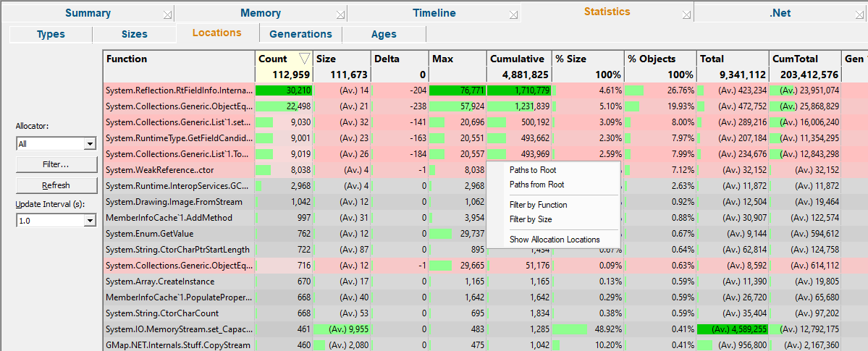868x351 pixels.
Task: Select the GMap.NET.Internals.Stuff.CopyStream row
Action: click(486, 345)
